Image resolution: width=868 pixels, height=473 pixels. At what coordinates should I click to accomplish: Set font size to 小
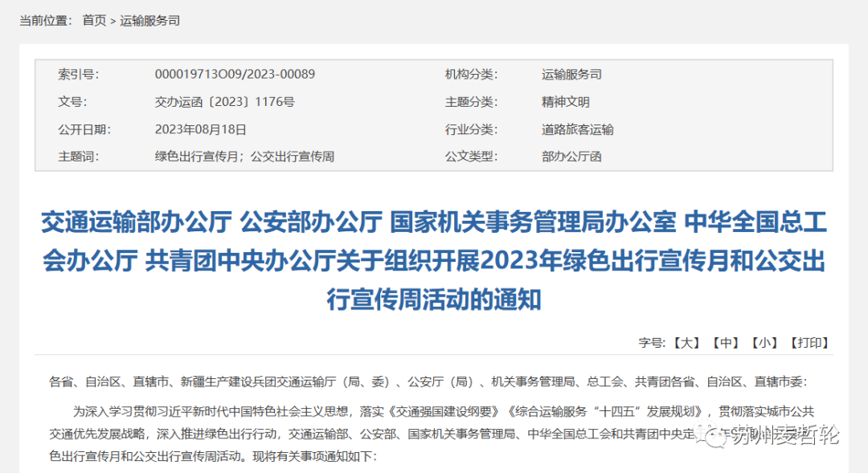(x=764, y=343)
